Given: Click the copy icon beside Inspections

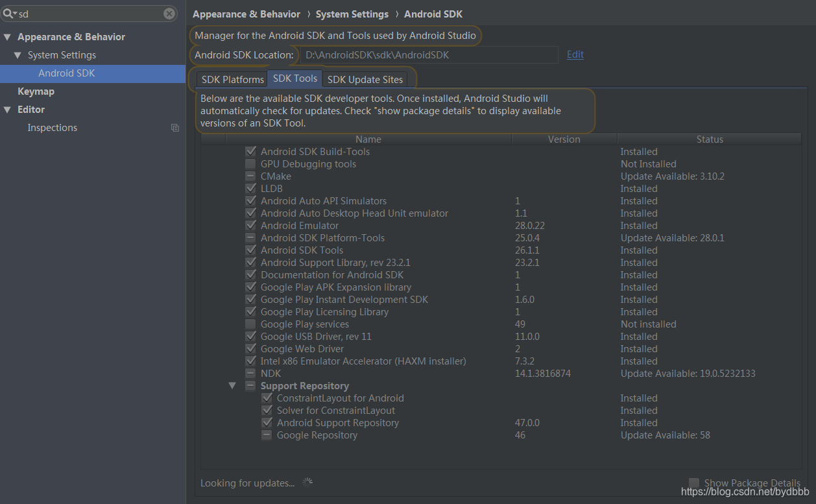Looking at the screenshot, I should click(x=175, y=128).
